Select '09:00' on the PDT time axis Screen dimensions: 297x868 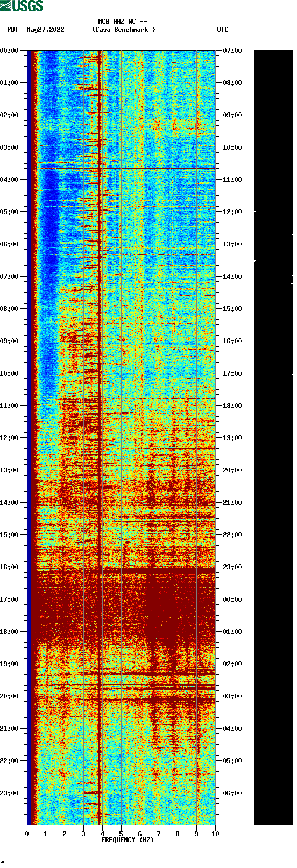[x=10, y=341]
